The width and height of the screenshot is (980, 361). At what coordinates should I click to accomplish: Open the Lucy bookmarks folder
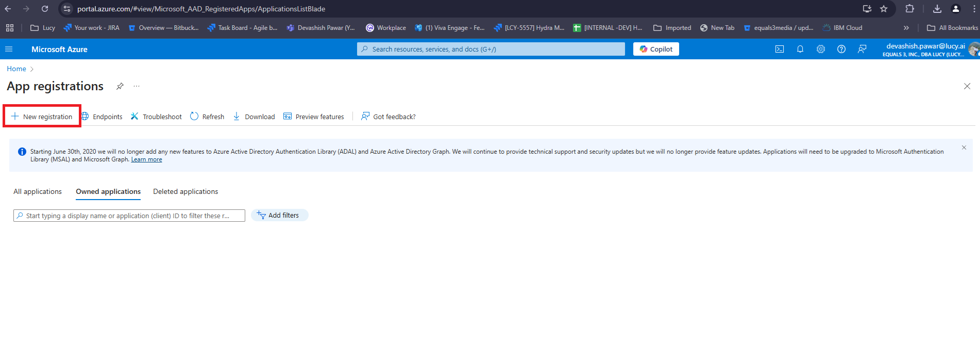tap(43, 28)
